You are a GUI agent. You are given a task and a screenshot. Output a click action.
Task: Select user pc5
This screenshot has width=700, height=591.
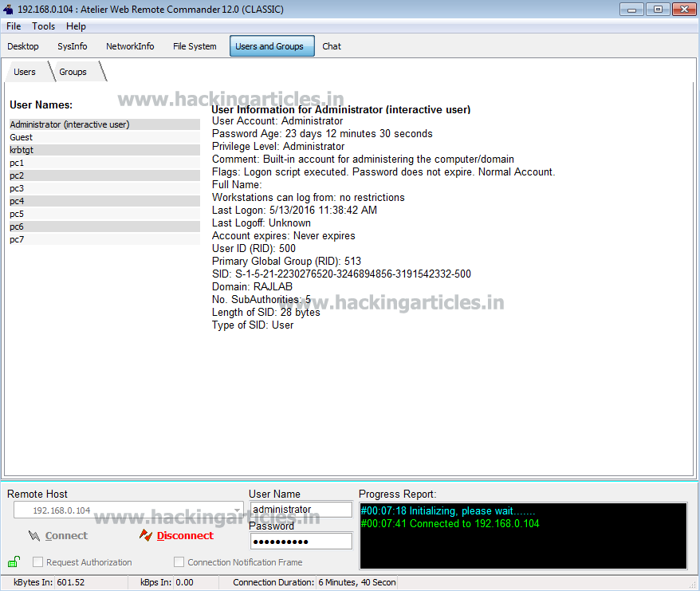tap(104, 214)
